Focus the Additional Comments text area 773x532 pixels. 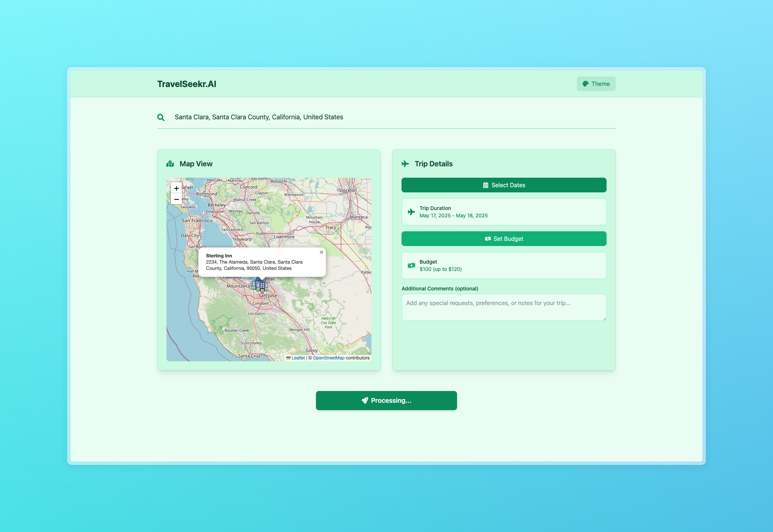(504, 307)
